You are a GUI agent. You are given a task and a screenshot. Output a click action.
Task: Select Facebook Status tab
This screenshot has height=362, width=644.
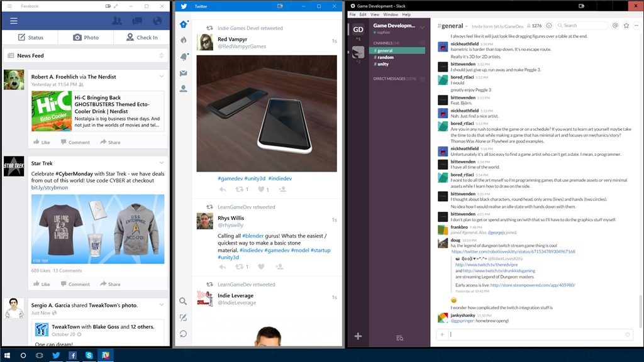pyautogui.click(x=30, y=37)
